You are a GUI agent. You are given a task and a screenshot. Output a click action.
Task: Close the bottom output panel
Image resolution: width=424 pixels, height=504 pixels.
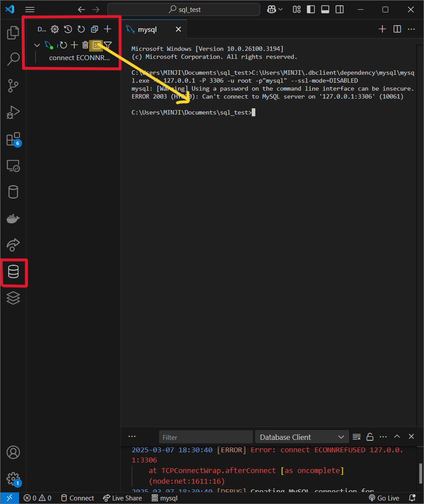coord(412,436)
